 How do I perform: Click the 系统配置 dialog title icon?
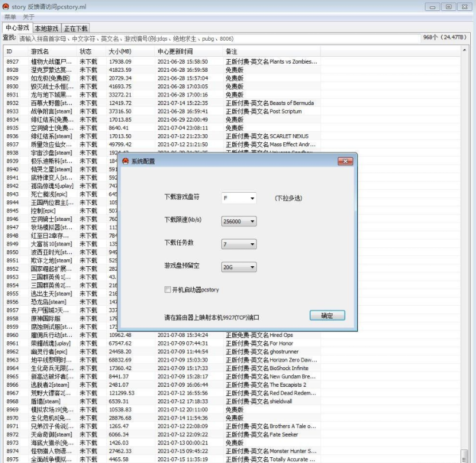coord(126,162)
